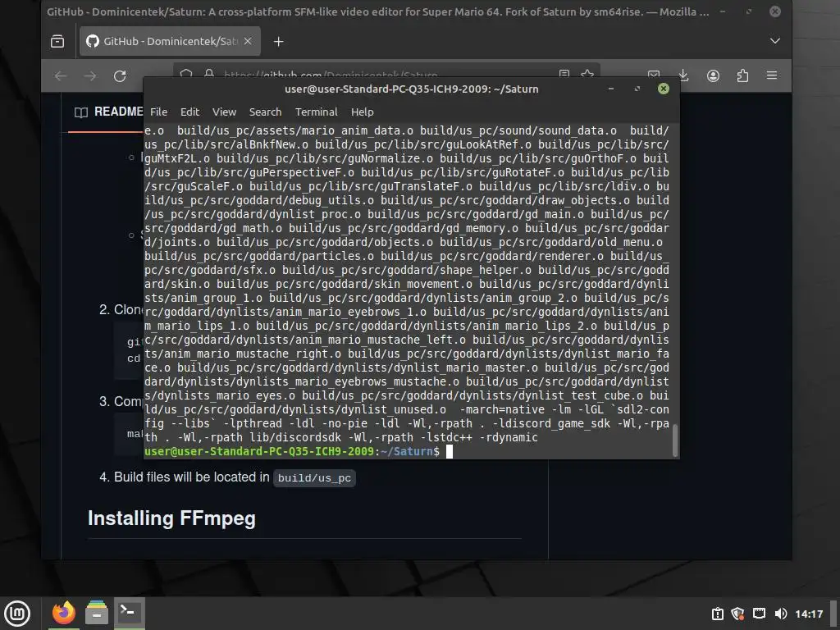
Task: Click the terminal title bar text
Action: point(412,89)
